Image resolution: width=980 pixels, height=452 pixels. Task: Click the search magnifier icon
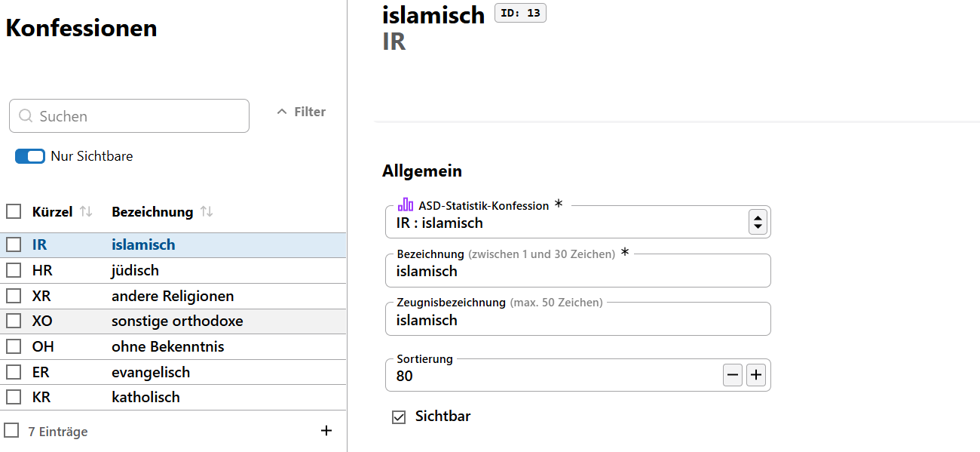pyautogui.click(x=24, y=115)
